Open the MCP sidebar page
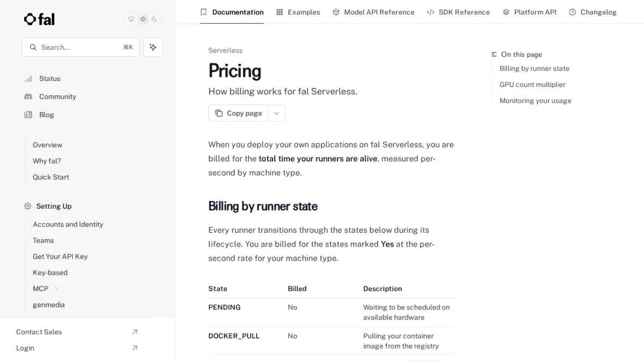The width and height of the screenshot is (644, 362). tap(40, 289)
